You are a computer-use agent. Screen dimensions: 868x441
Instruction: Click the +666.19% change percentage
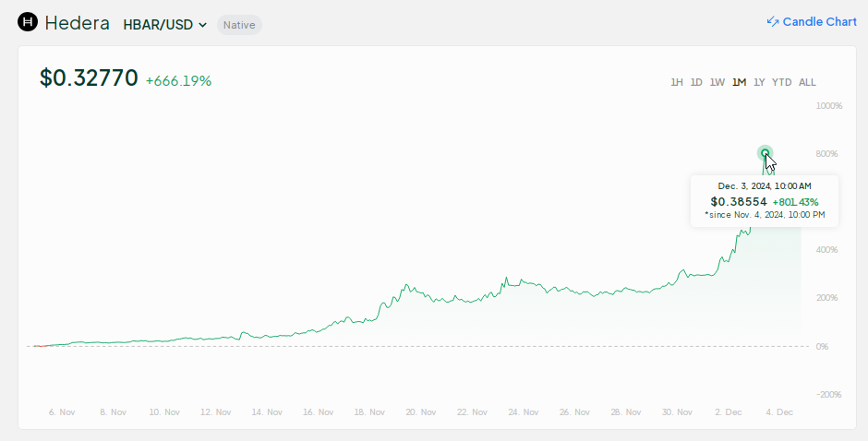pyautogui.click(x=179, y=81)
